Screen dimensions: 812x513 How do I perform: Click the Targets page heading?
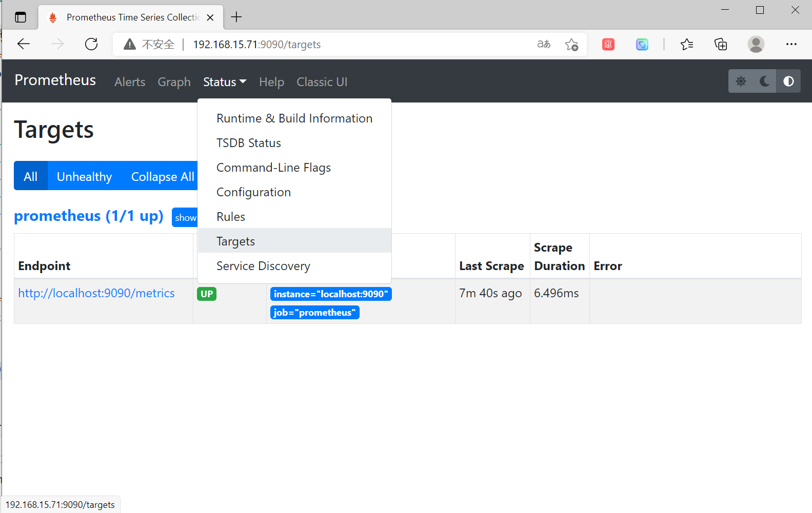point(54,130)
